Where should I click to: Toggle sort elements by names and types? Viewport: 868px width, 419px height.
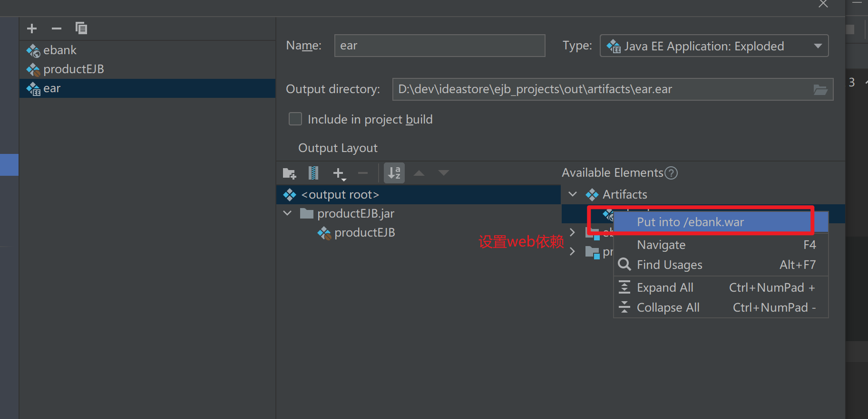pyautogui.click(x=394, y=173)
